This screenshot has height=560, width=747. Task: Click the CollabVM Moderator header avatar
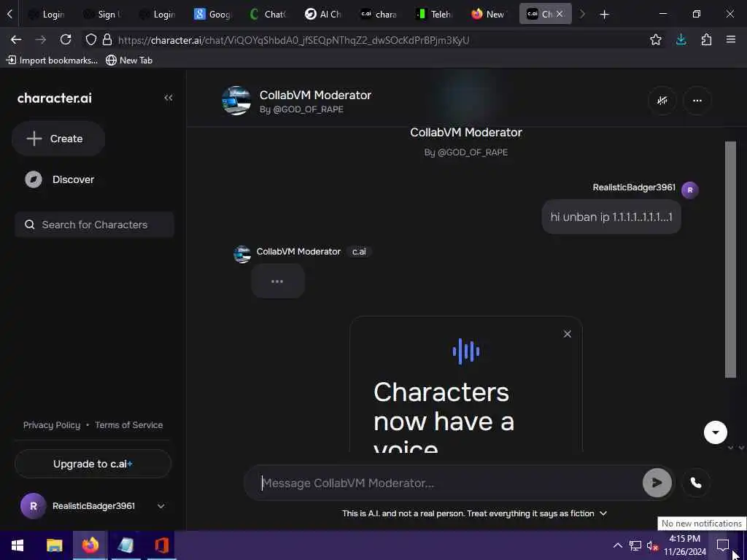coord(236,101)
